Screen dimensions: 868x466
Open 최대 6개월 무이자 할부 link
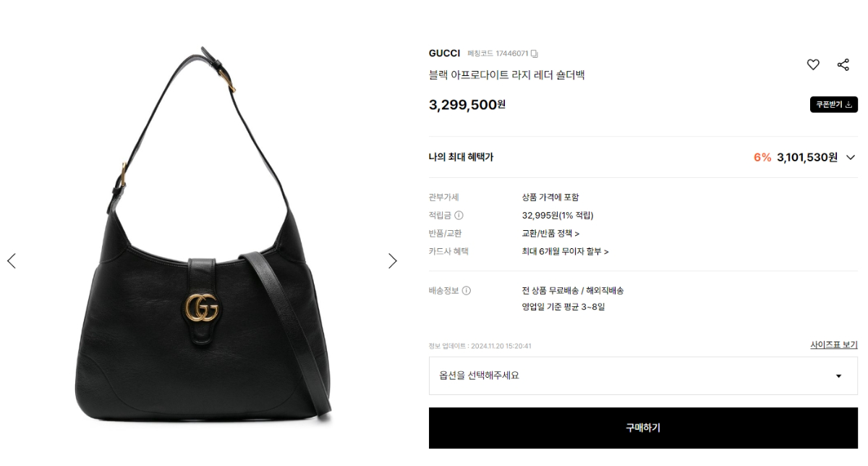pyautogui.click(x=565, y=251)
